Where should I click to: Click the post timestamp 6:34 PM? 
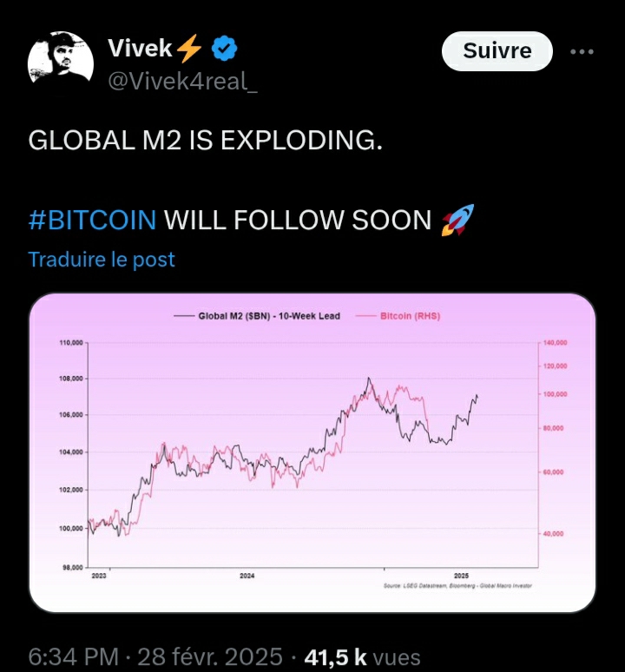pos(73,656)
